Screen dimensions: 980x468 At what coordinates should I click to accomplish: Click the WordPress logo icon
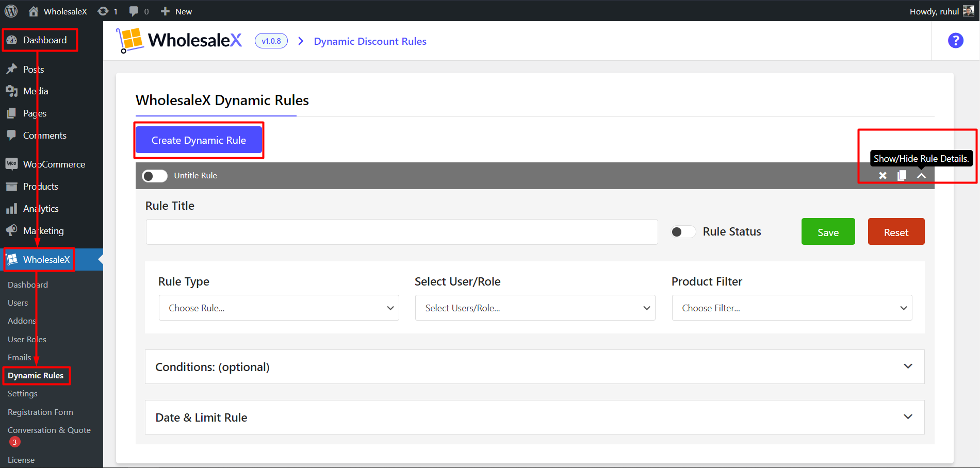pyautogui.click(x=11, y=11)
